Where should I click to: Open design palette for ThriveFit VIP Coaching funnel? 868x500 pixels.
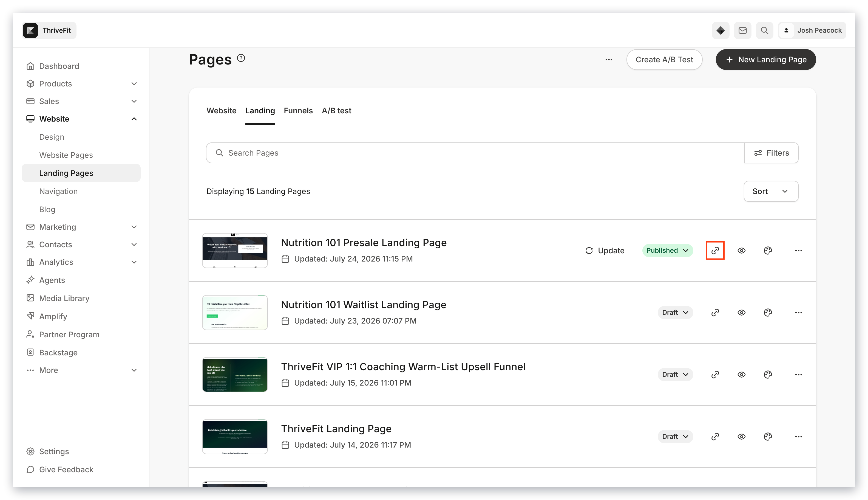click(x=767, y=374)
